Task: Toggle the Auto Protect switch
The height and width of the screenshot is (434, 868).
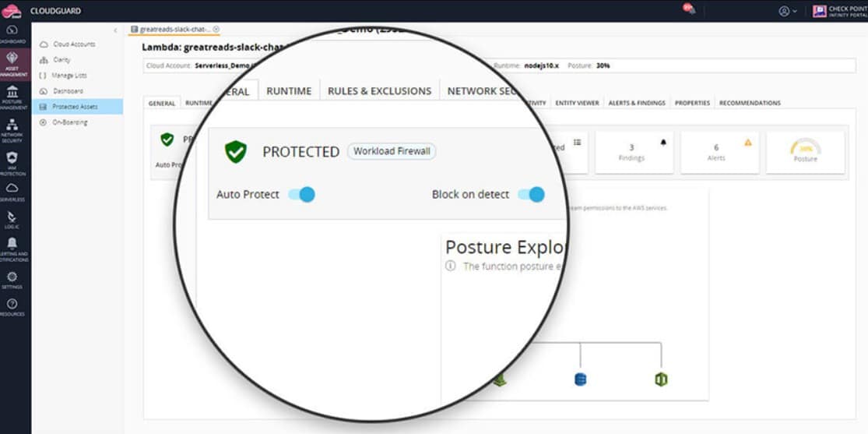Action: coord(302,195)
